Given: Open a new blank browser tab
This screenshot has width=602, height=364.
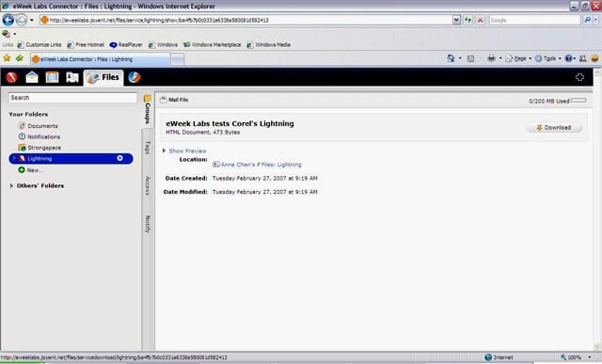Looking at the screenshot, I should pyautogui.click(x=177, y=59).
